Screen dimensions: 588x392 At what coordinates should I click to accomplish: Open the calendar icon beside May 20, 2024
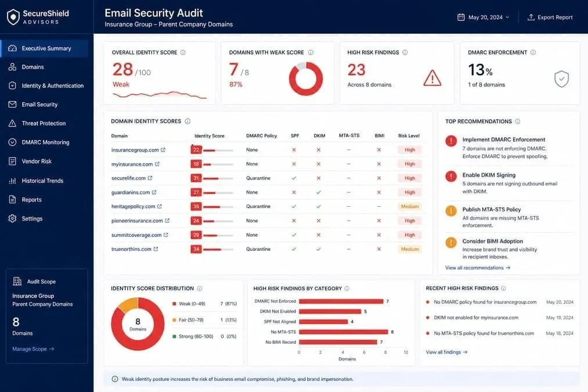click(461, 17)
